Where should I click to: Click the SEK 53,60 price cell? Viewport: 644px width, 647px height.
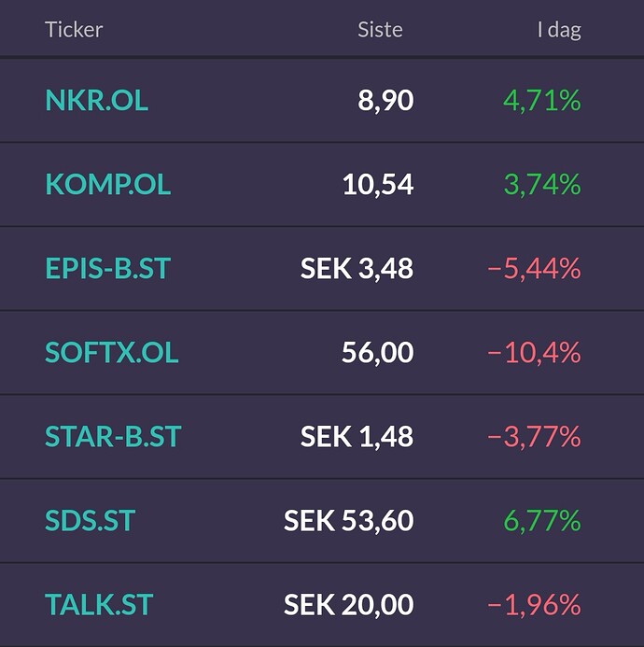pos(349,521)
